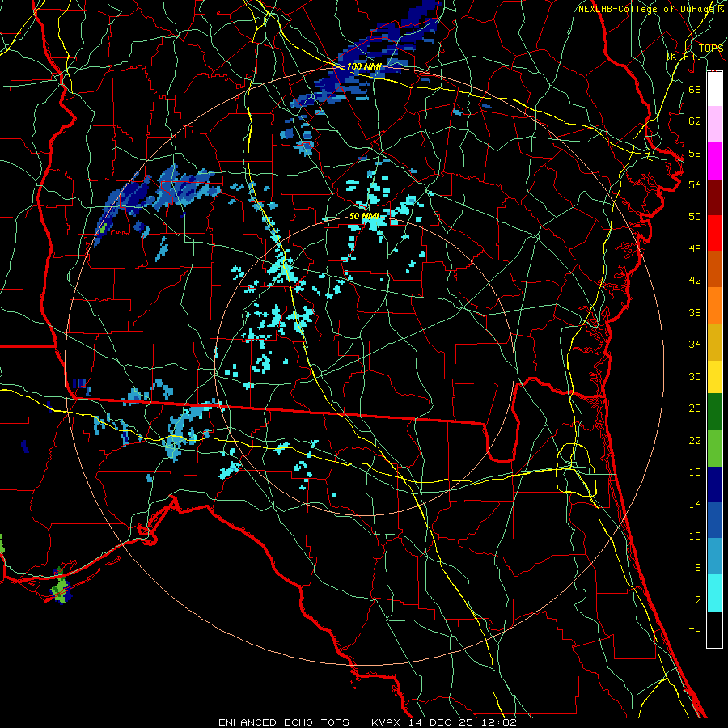Image resolution: width=728 pixels, height=728 pixels.
Task: Select the navy blue legend swatch
Action: tap(714, 485)
